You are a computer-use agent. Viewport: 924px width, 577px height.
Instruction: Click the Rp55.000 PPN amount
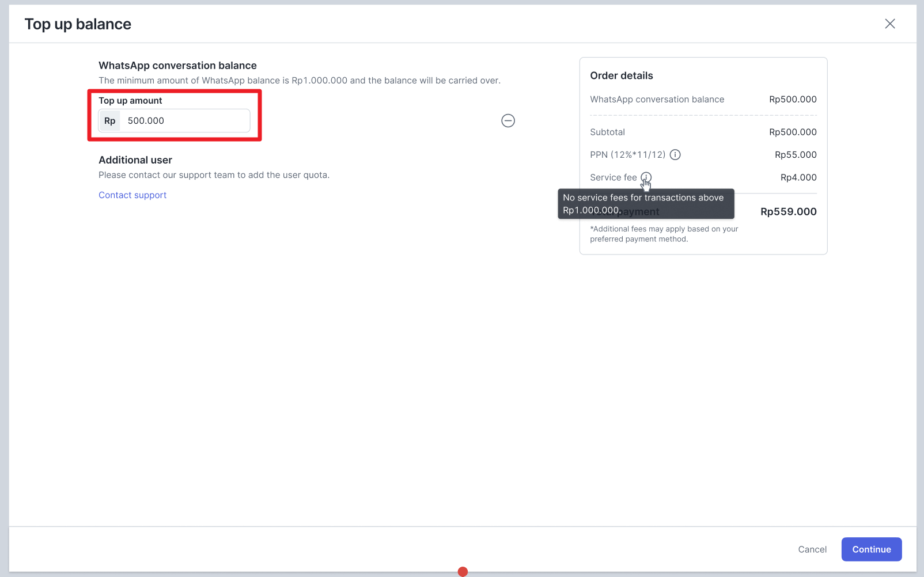point(796,154)
